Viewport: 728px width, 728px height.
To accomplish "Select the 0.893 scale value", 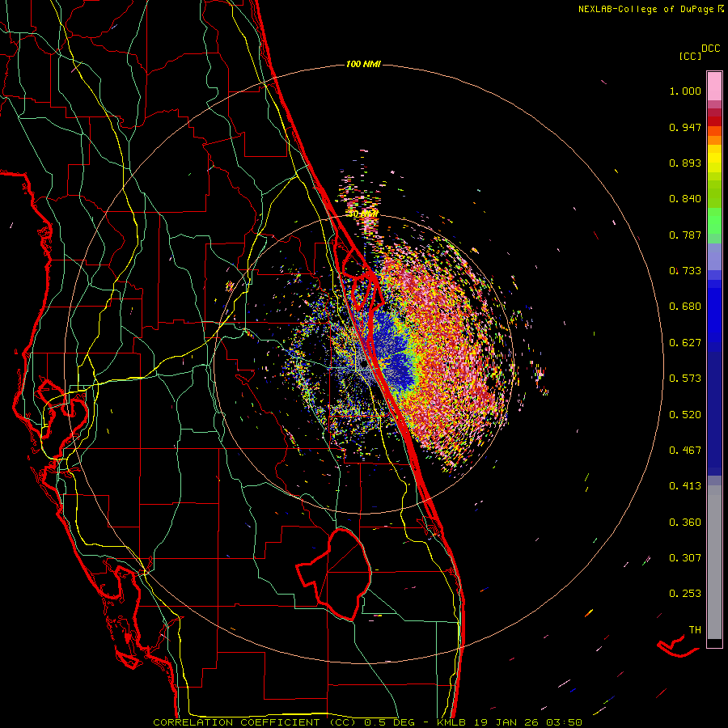I will (685, 163).
